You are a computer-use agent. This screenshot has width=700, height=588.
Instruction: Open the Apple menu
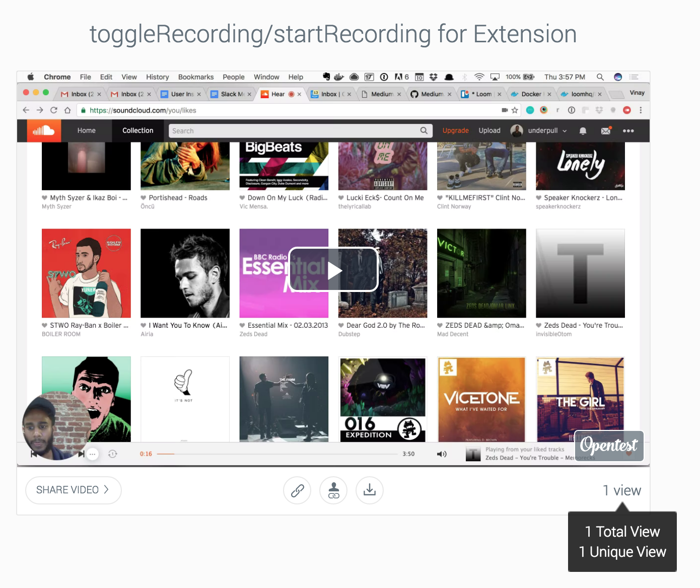pos(31,77)
